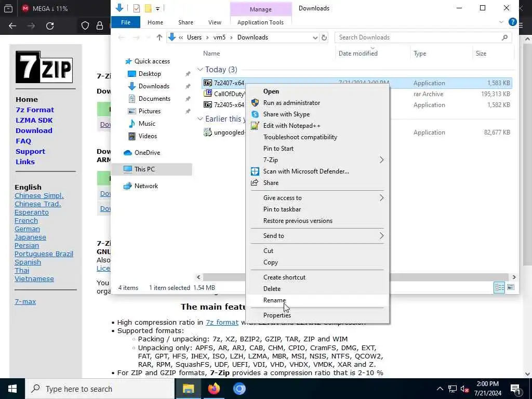Sort by the Size column header
The image size is (532, 399).
[481, 54]
